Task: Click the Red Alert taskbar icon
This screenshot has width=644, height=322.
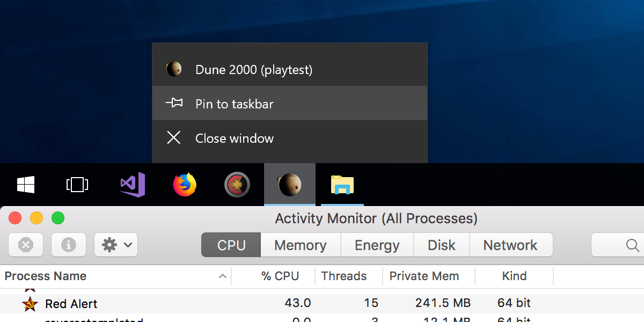Action: coord(237,185)
